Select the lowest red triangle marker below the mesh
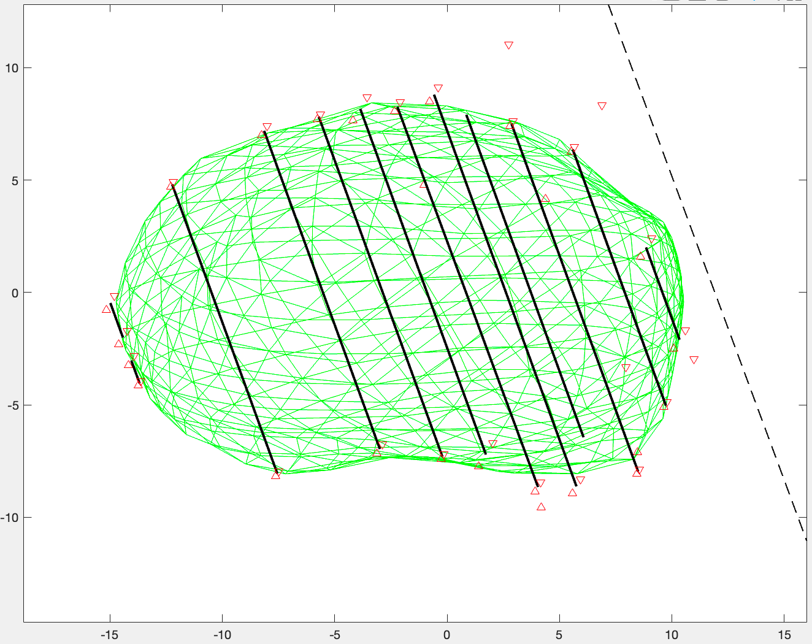Image resolution: width=812 pixels, height=644 pixels. pos(541,507)
